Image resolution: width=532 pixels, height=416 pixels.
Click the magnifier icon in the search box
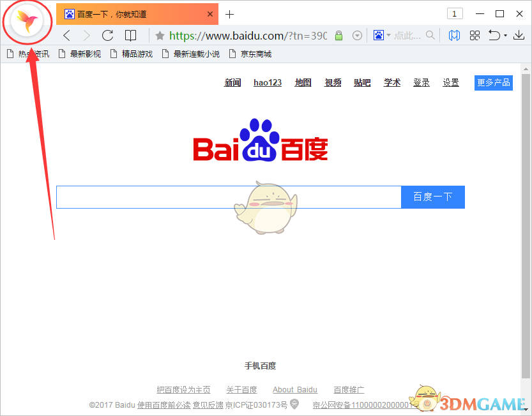tap(430, 35)
